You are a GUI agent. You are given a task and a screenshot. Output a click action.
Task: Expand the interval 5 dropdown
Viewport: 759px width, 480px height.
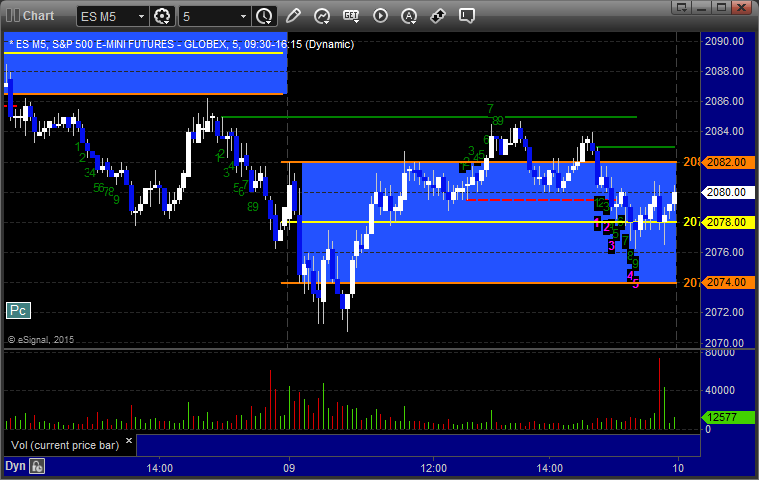pyautogui.click(x=243, y=16)
